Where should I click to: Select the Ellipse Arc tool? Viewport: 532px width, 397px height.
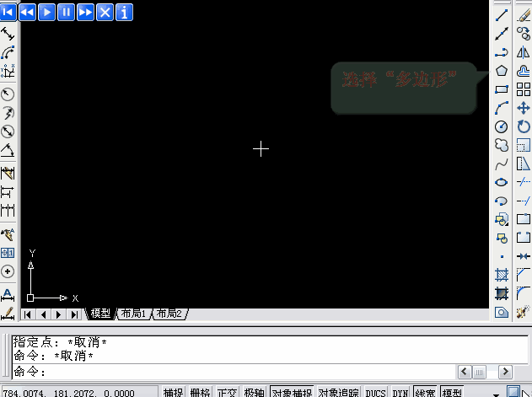[501, 201]
